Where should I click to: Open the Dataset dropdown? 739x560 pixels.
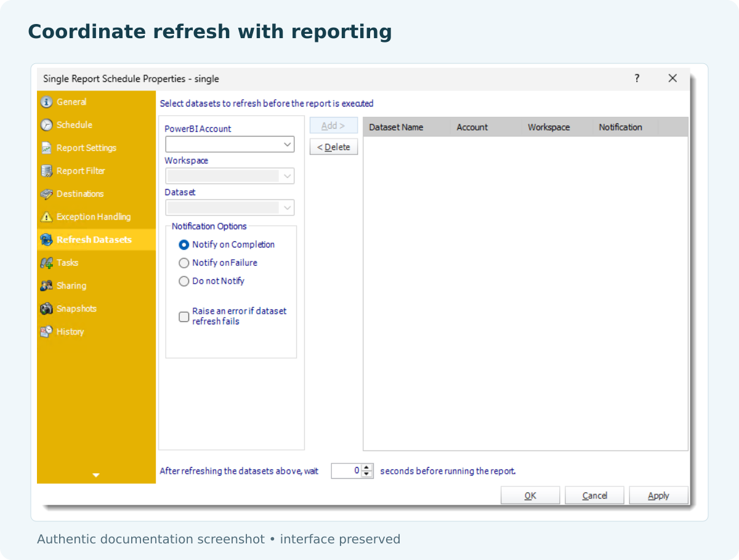(230, 207)
